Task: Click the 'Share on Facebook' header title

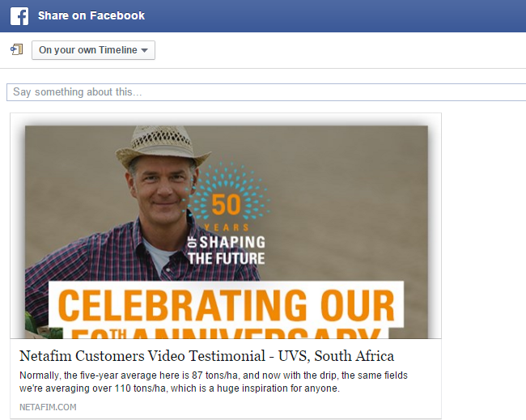Action: click(91, 15)
